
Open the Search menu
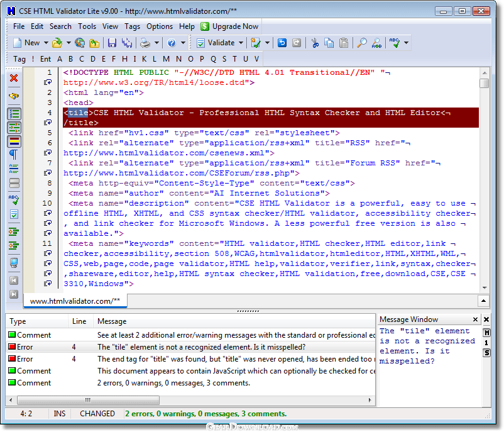coord(60,26)
